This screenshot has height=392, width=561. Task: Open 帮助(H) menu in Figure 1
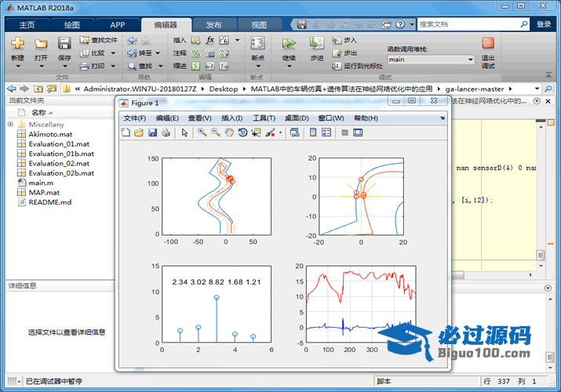[366, 118]
